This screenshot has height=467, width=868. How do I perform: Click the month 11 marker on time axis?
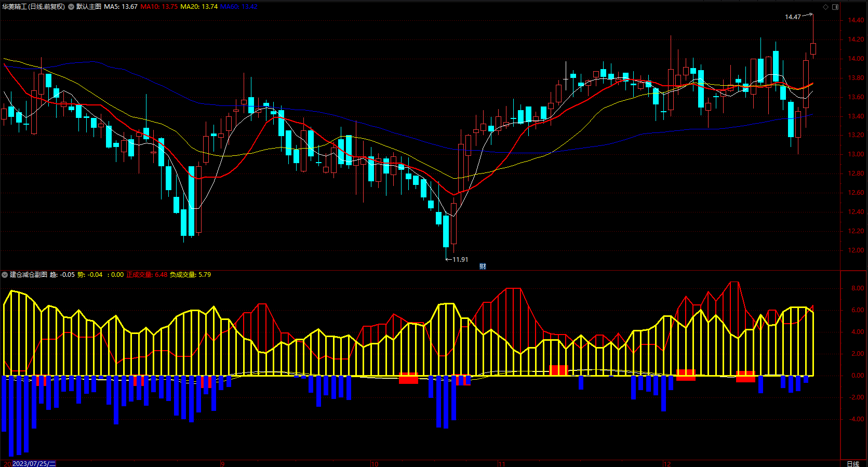(501, 464)
